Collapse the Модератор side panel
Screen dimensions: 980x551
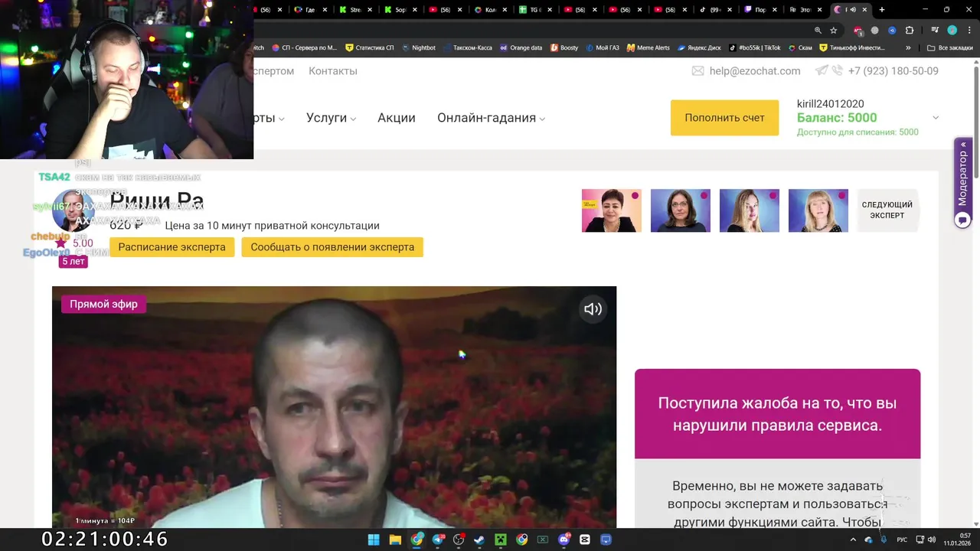963,145
